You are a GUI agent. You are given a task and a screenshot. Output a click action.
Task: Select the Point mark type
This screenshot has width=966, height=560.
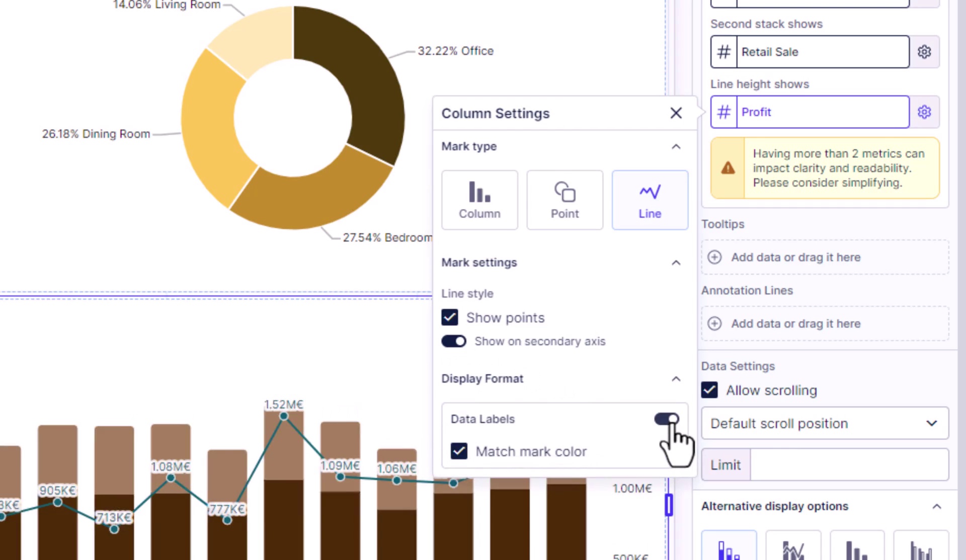[564, 200]
